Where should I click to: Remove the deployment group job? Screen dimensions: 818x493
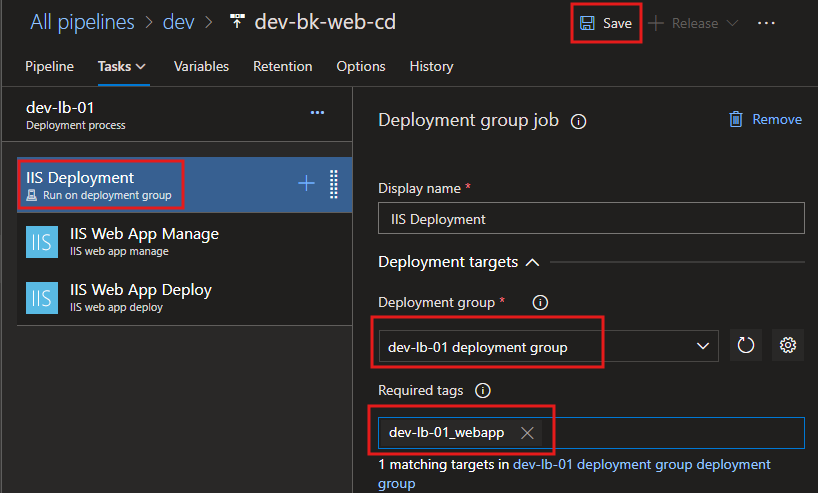(765, 119)
